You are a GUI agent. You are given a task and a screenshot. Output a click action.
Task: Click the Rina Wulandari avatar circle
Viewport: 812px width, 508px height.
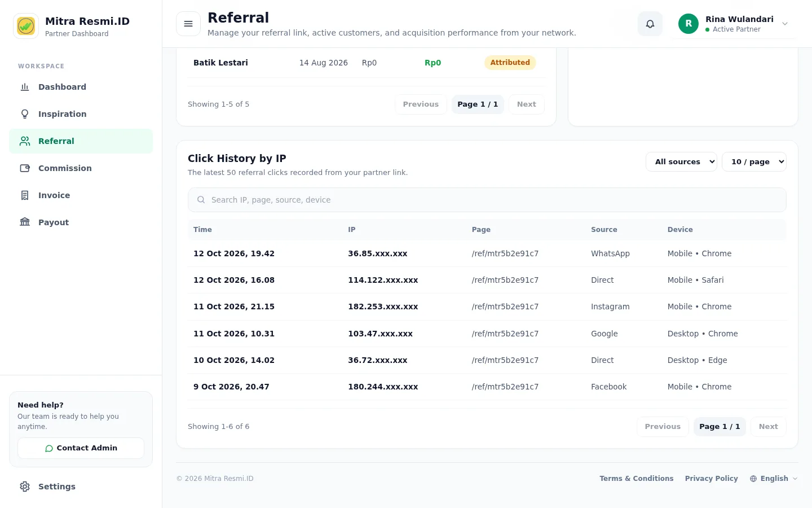click(x=689, y=24)
